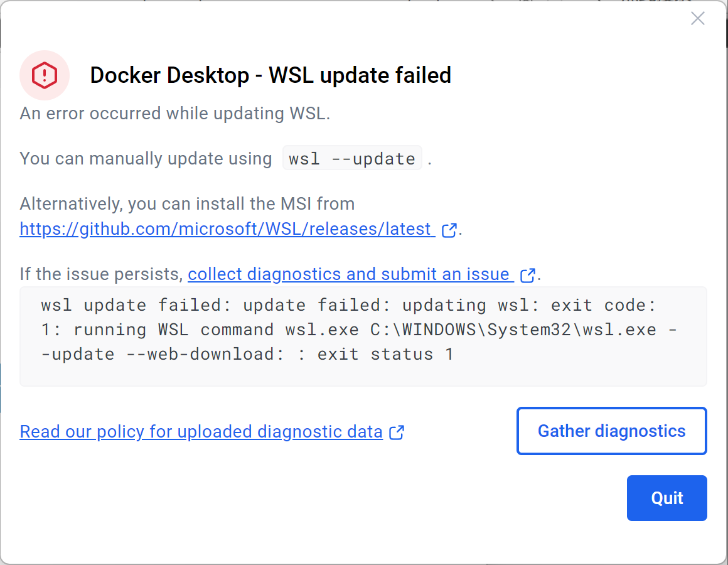Open collect diagnostics and submit an issue
This screenshot has width=728, height=565.
[348, 274]
